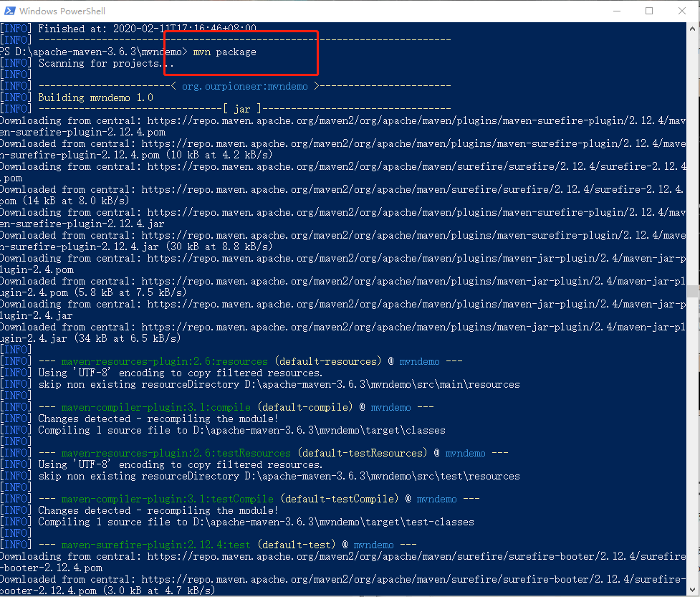Click the "lugin-2.4.jar" wrapped line
700x597 pixels.
(36, 315)
